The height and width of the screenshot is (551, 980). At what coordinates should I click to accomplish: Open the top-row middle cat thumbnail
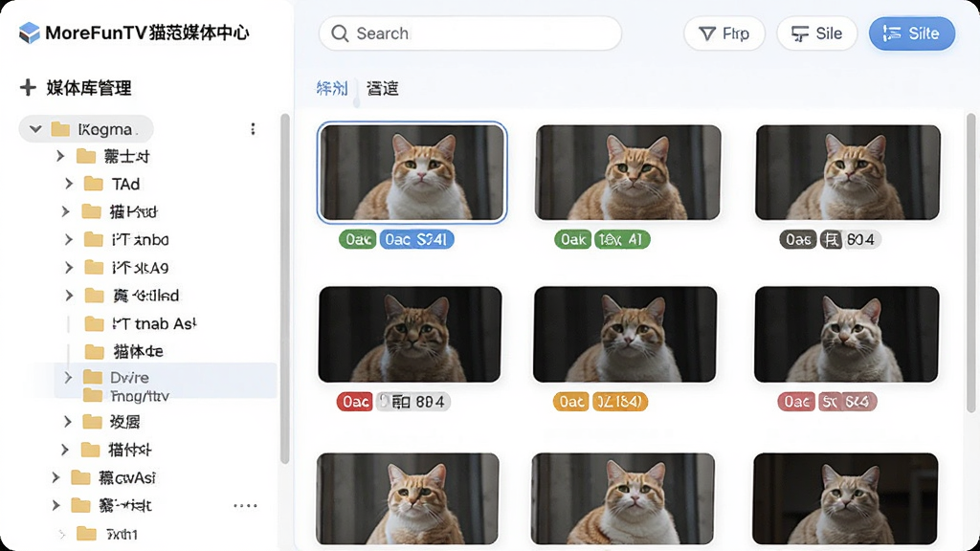point(628,172)
